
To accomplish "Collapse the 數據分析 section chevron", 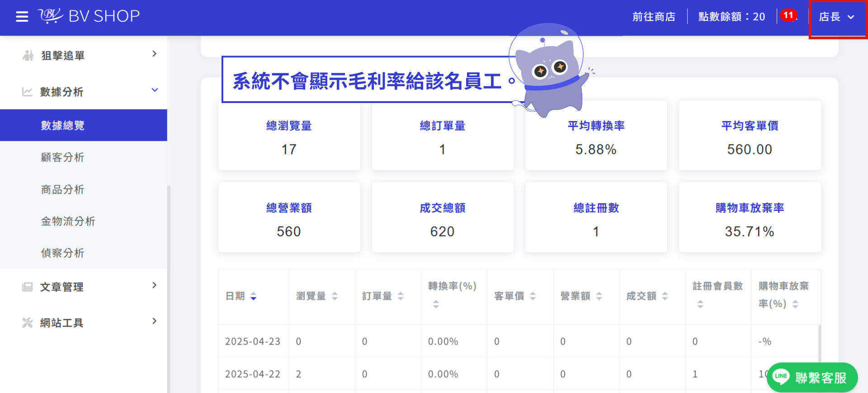I will click(155, 90).
